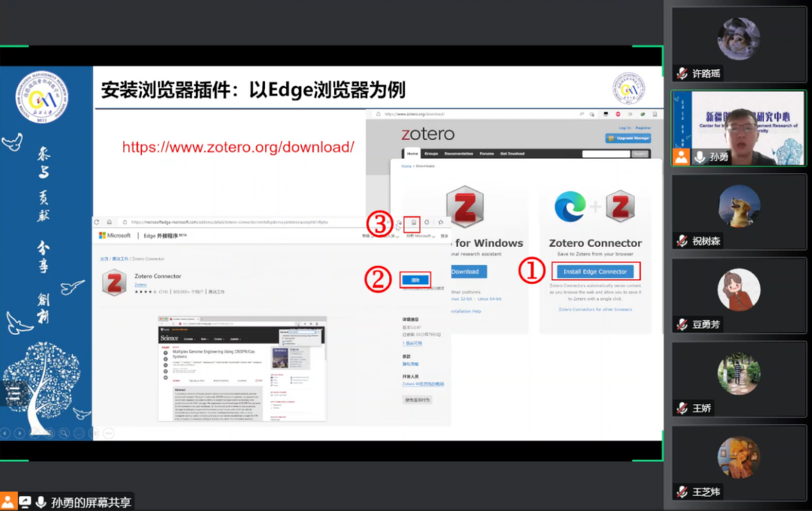Click the zotero.org/download red URL on slide

click(x=238, y=147)
